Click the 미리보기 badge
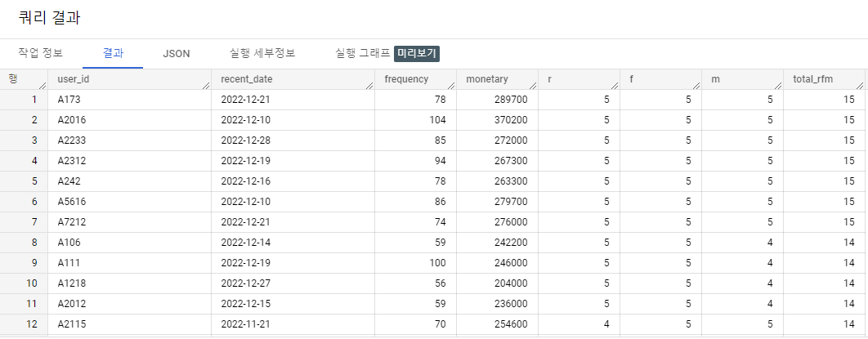This screenshot has height=339, width=868. [417, 54]
